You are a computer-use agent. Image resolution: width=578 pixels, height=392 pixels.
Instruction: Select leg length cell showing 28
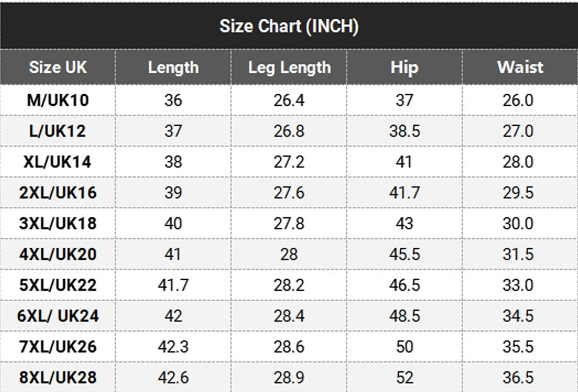coord(289,254)
